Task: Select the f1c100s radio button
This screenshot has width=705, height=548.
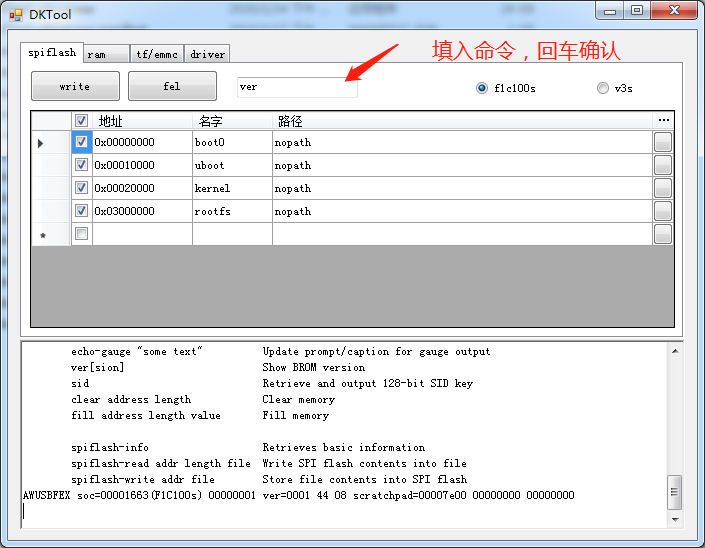Action: point(482,88)
